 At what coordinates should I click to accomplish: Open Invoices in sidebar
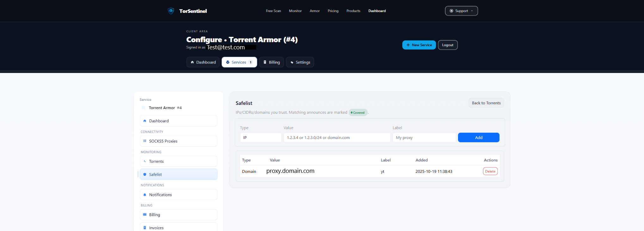coord(178,227)
